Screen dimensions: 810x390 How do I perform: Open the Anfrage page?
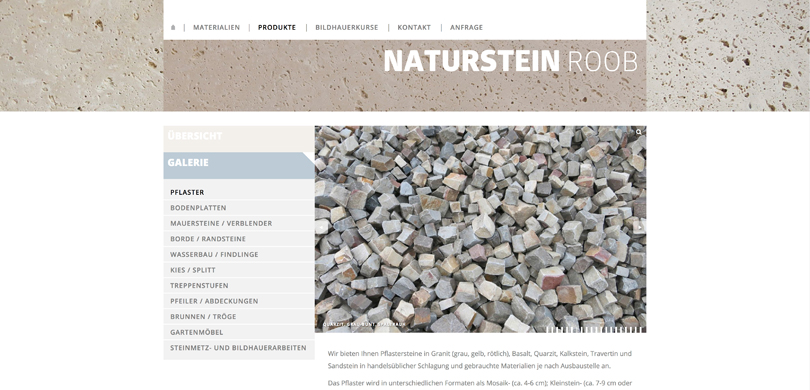click(466, 28)
